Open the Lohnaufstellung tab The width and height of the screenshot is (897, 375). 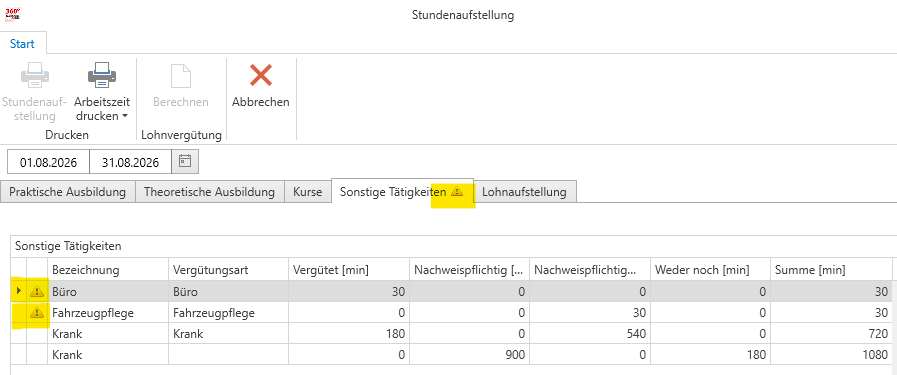coord(525,192)
